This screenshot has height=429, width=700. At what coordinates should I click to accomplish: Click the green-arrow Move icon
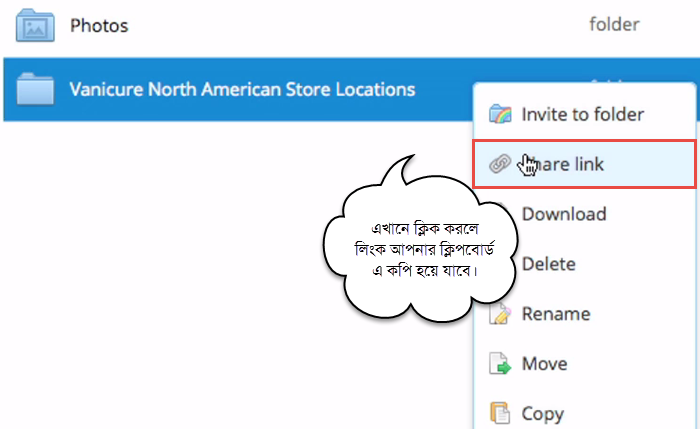pos(500,363)
